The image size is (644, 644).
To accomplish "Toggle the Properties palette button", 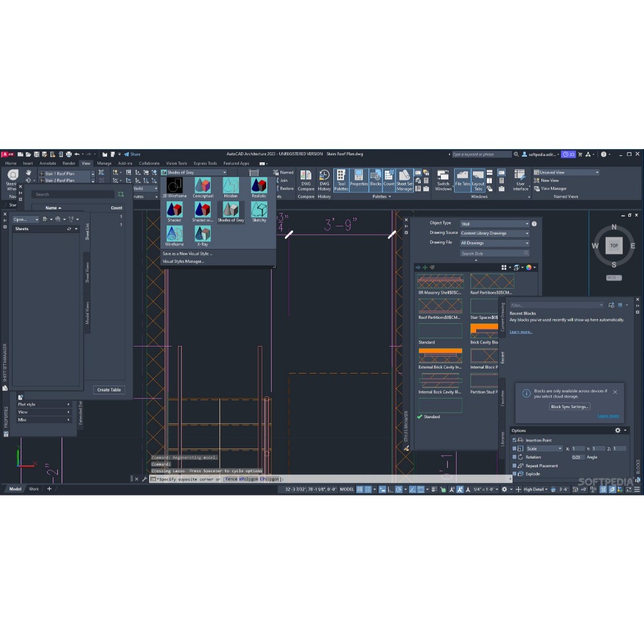I will click(x=358, y=180).
